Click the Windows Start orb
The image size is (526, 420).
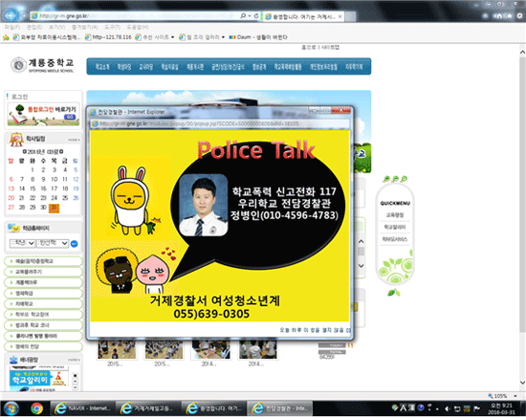click(11, 409)
